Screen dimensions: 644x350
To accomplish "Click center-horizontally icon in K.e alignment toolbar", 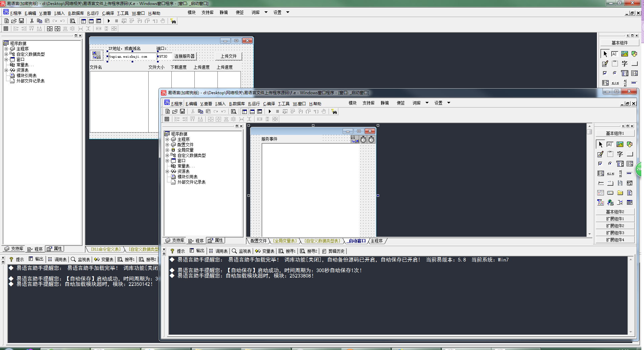I will coord(50,29).
